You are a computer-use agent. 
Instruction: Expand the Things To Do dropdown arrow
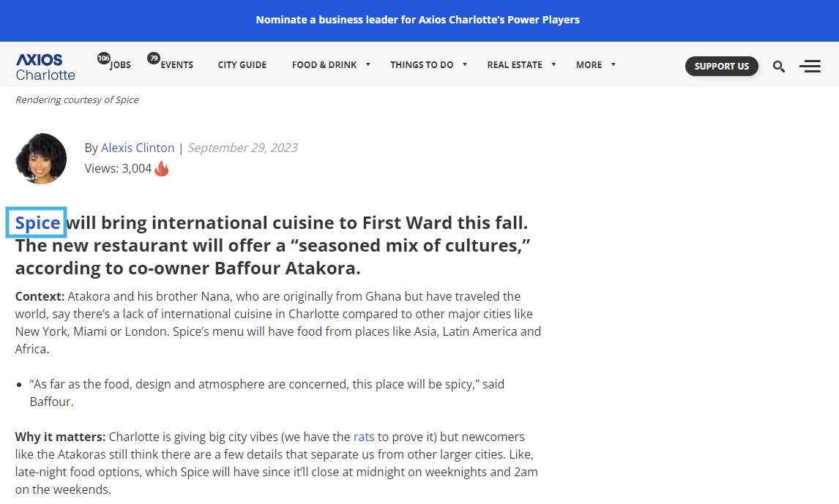pos(465,64)
